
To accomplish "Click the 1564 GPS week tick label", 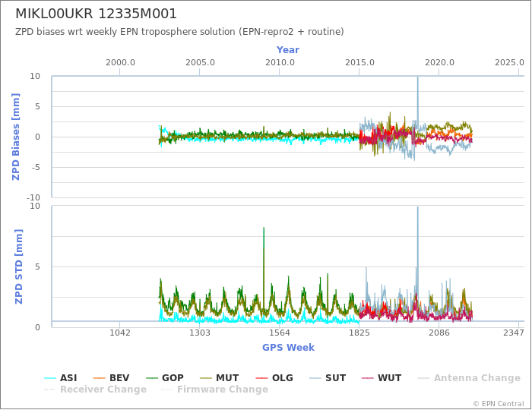I will click(280, 333).
